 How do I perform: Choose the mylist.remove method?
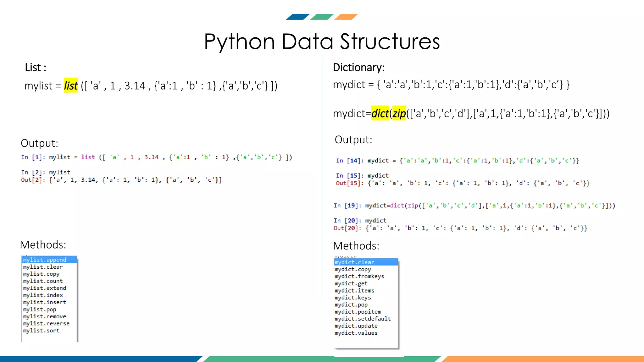[x=45, y=316]
